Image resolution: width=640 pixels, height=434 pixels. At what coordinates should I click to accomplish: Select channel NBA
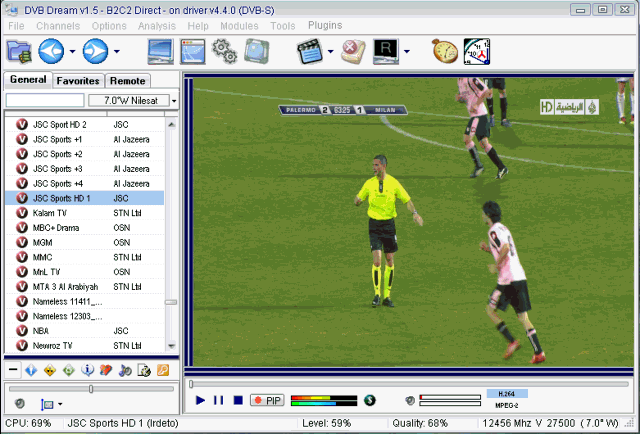(84, 331)
